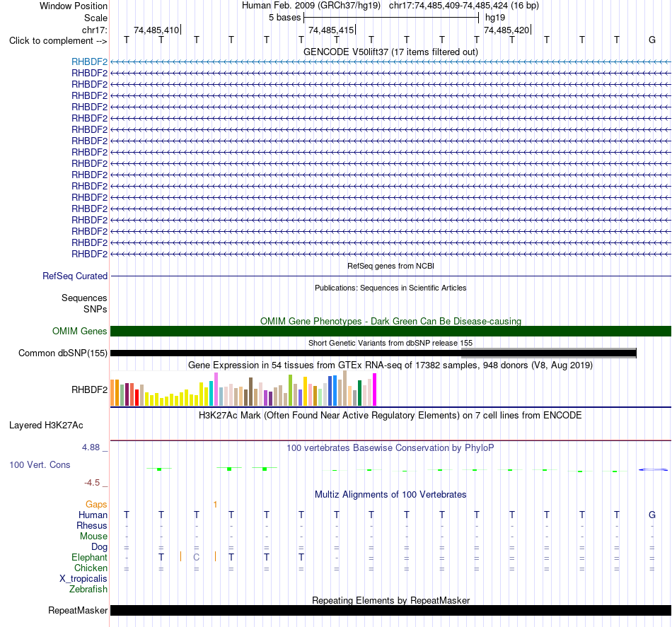672x627 pixels.
Task: Click the Sequences track label
Action: 84,298
